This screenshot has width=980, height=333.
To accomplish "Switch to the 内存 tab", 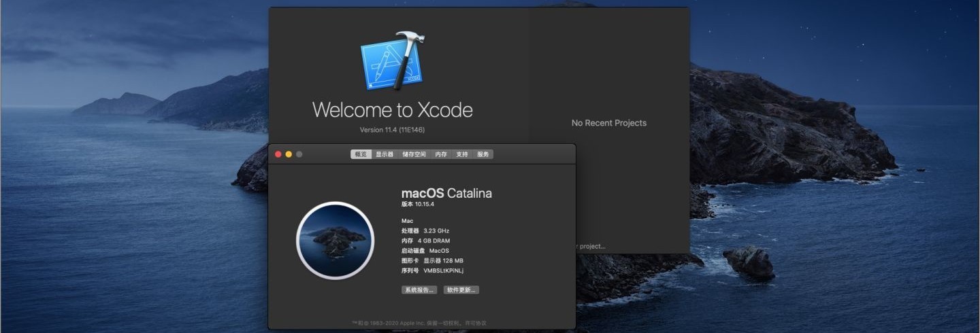I will tap(441, 154).
